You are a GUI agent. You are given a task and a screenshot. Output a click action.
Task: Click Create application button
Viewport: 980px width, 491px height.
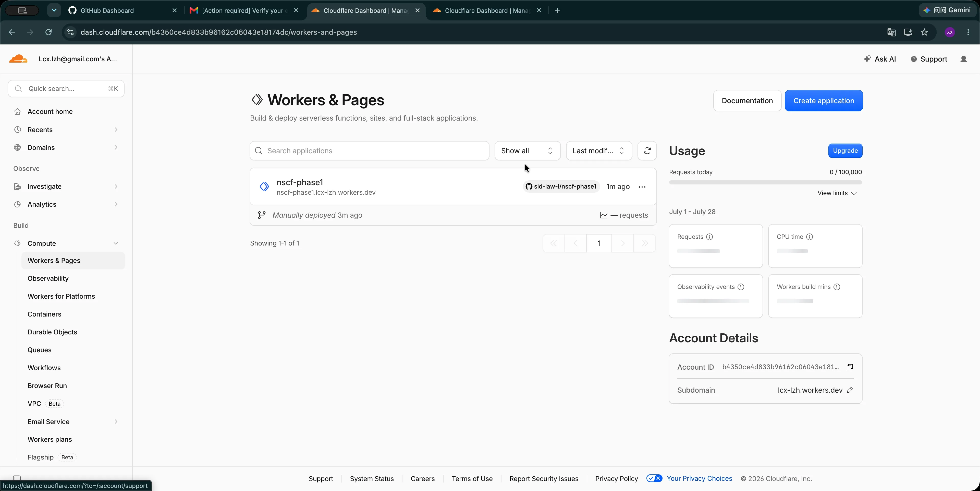coord(824,101)
